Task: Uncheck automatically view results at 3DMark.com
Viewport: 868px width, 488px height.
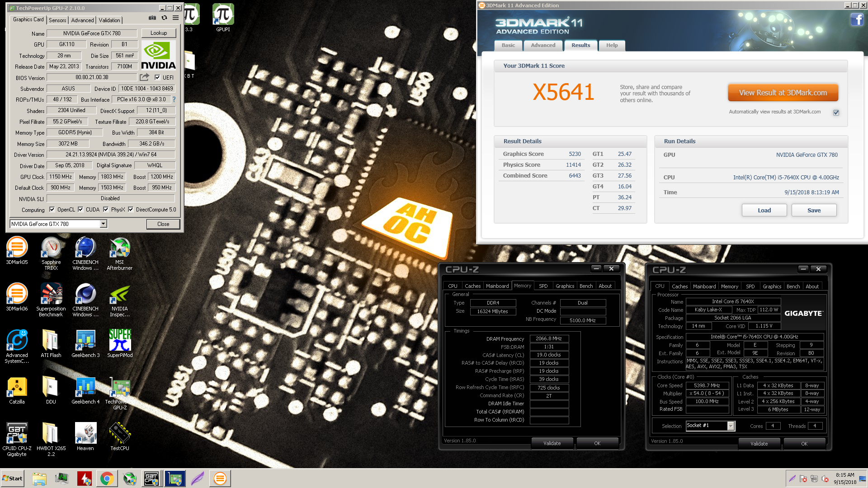Action: coord(836,113)
